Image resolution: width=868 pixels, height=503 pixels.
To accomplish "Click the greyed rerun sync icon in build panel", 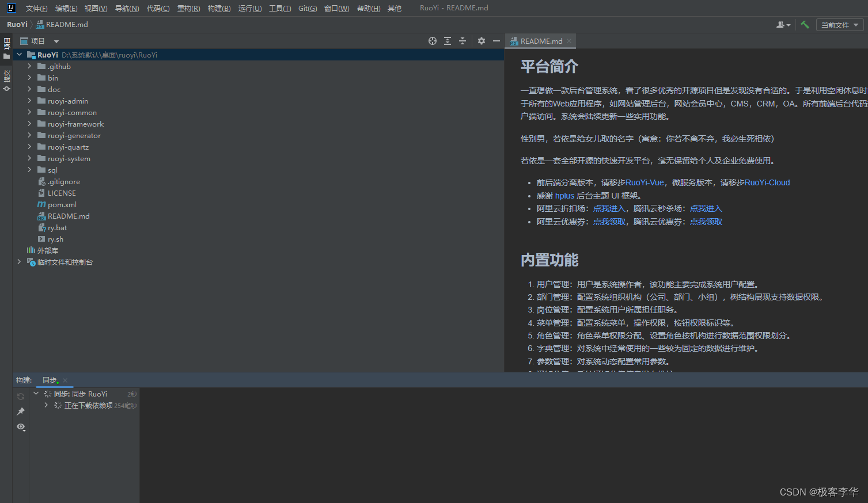I will 21,397.
